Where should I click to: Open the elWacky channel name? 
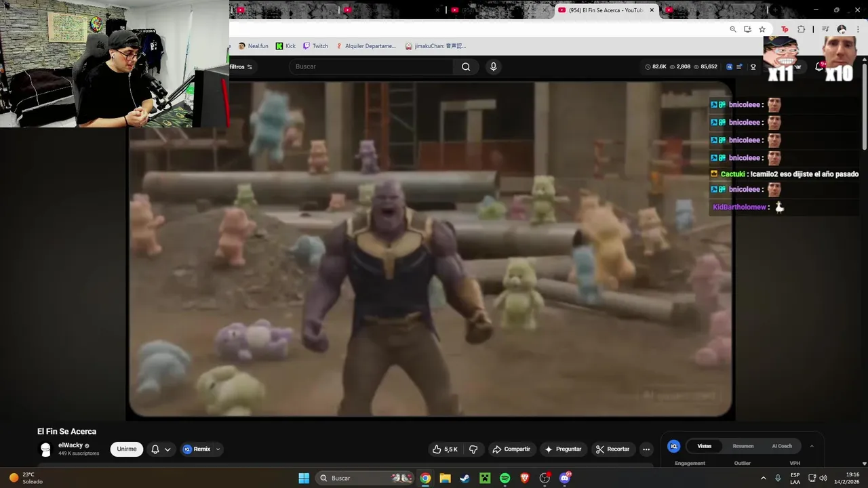click(70, 445)
